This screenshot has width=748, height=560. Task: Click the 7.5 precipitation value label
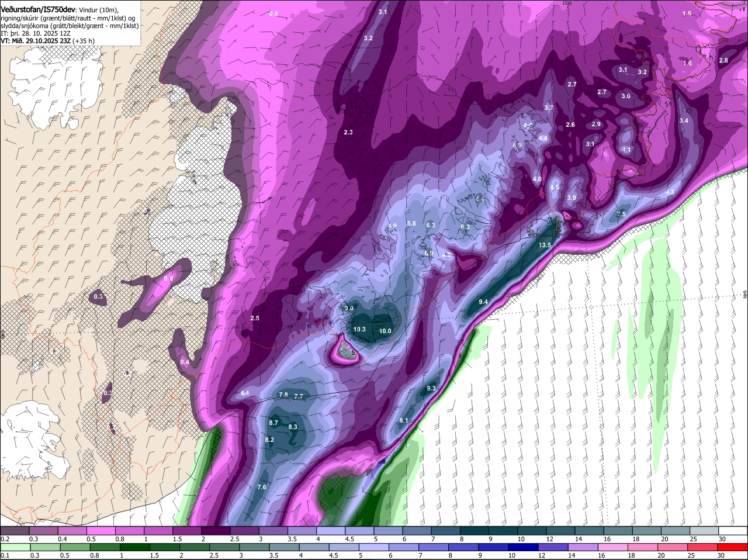click(621, 214)
